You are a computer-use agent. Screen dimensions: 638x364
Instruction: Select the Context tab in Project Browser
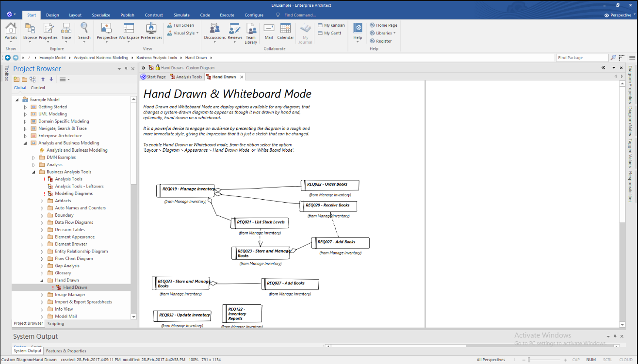[38, 88]
